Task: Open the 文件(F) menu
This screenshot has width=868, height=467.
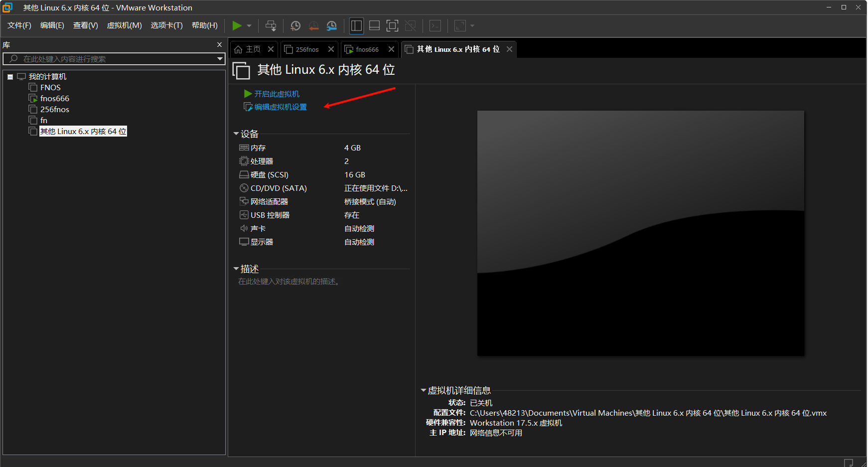Action: [x=19, y=25]
